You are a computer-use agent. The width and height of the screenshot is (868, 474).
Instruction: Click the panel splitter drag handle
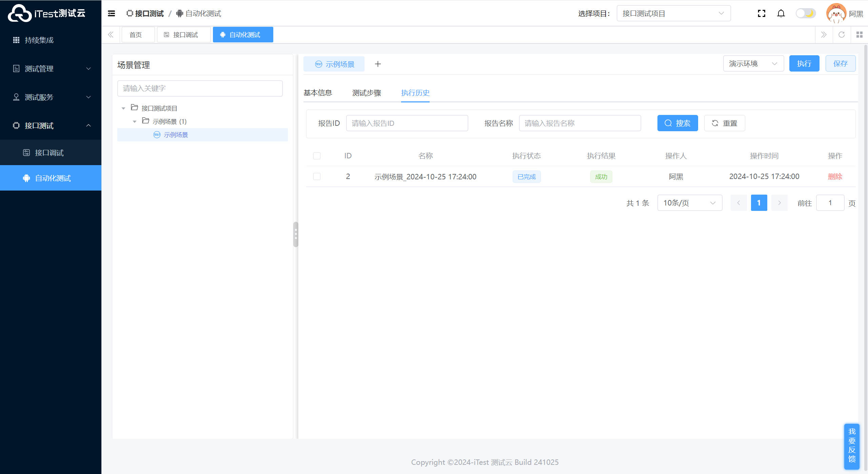[x=296, y=234]
